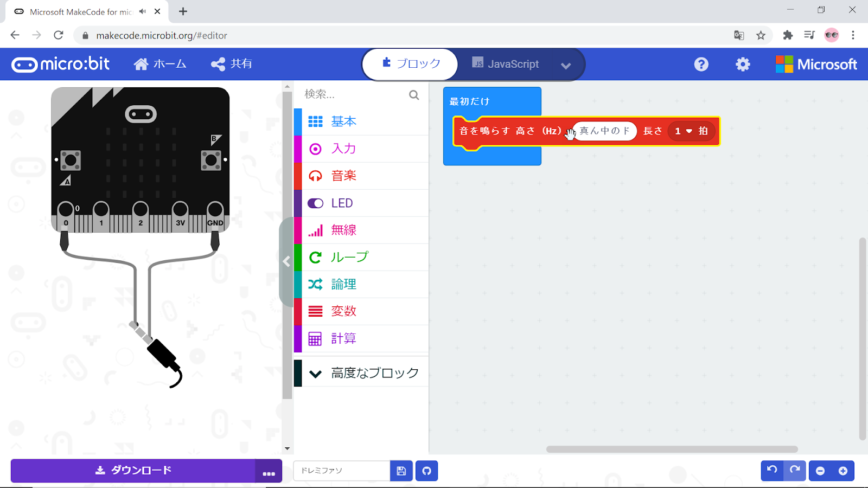Open media control icon in Chrome
Image resolution: width=868 pixels, height=488 pixels.
pos(809,35)
